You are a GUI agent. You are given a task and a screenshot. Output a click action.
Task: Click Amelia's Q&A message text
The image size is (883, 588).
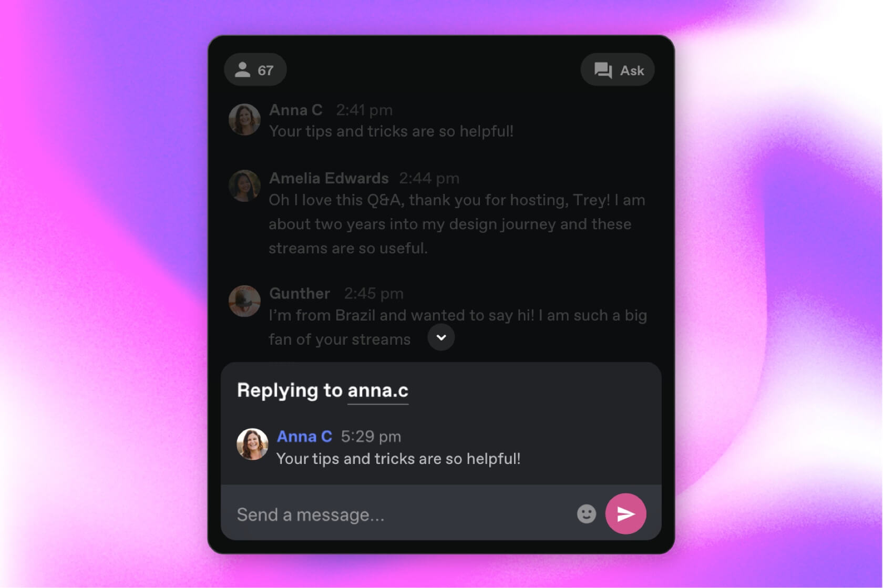click(x=457, y=224)
